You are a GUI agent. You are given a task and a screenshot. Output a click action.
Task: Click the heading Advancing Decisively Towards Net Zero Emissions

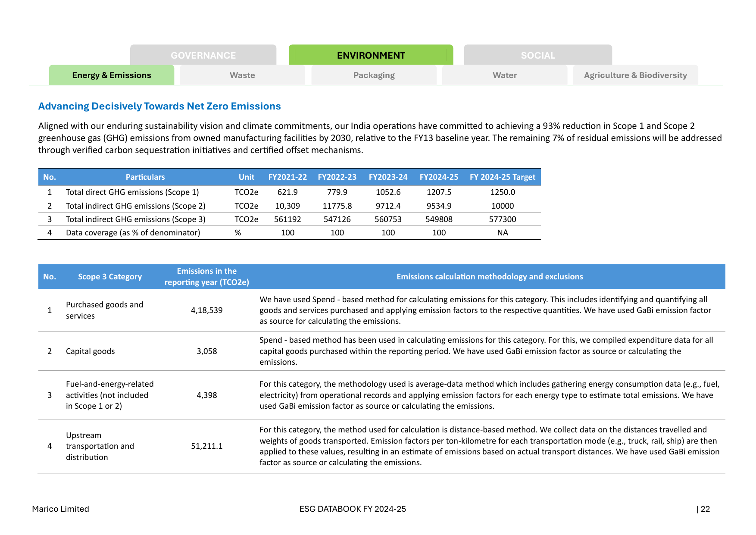[159, 106]
